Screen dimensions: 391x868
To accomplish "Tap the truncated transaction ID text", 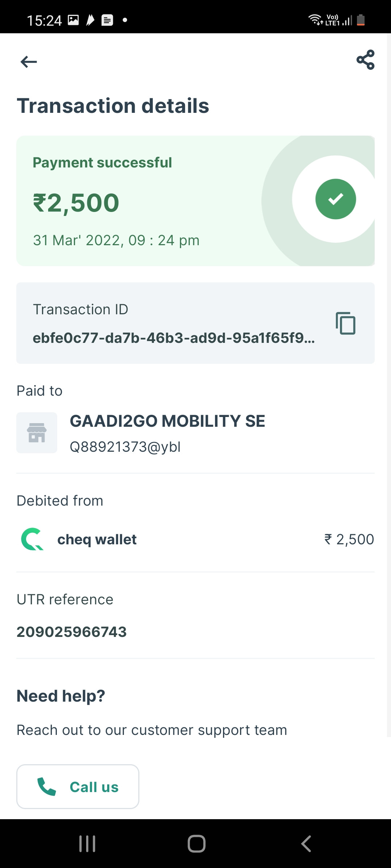I will [x=174, y=338].
